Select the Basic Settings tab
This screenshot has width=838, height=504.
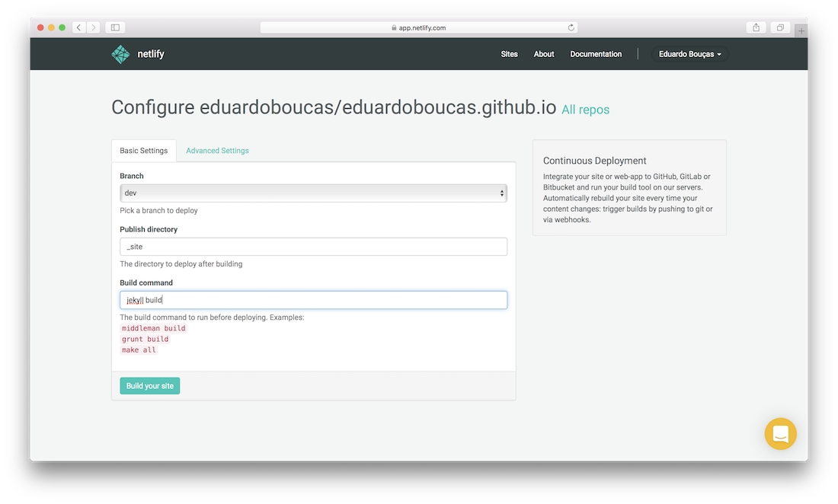[x=143, y=151]
